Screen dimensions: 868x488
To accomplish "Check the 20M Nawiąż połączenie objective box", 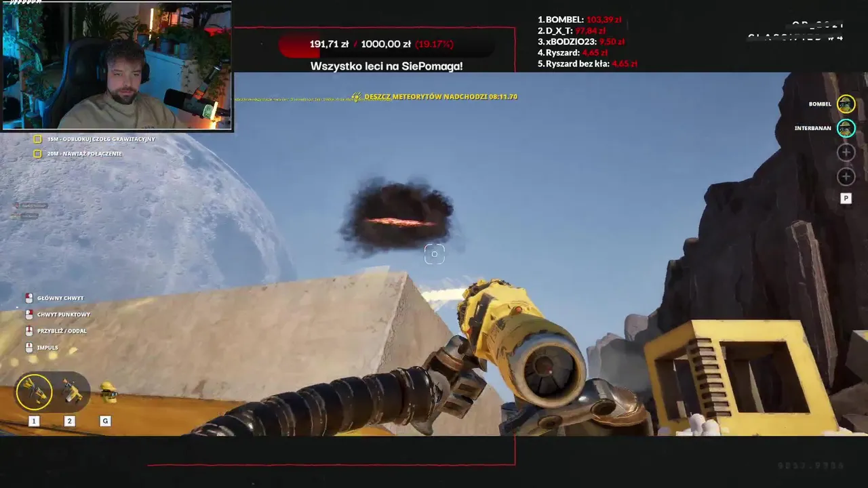I will [x=38, y=154].
